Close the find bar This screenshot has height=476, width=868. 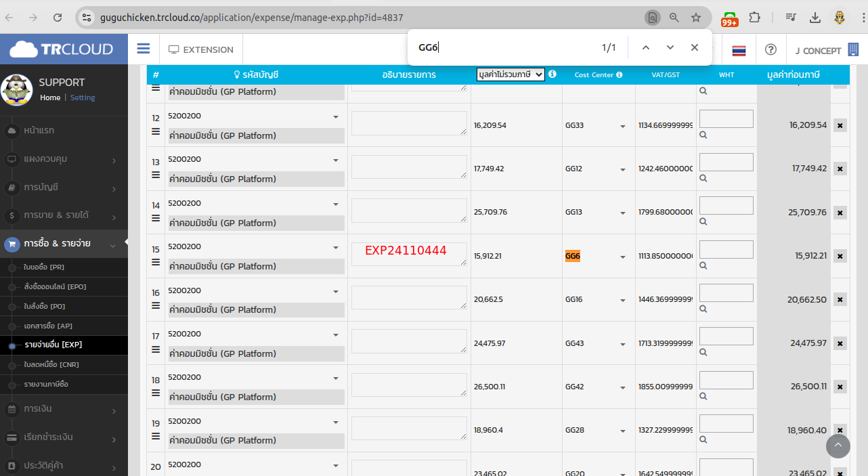(x=695, y=47)
